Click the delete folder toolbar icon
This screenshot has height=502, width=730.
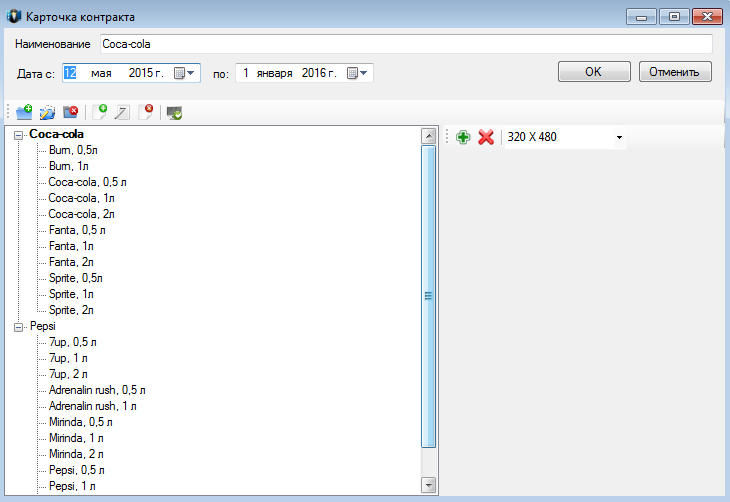(71, 112)
